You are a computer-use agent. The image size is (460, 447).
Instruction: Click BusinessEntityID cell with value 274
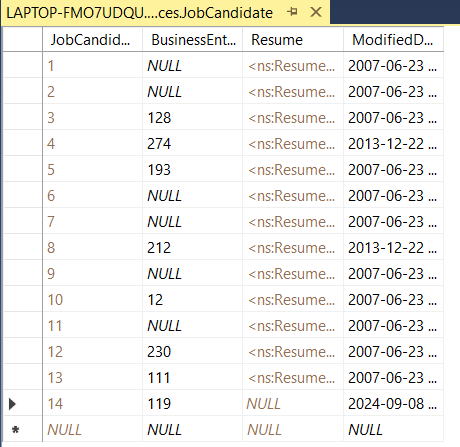[x=193, y=144]
